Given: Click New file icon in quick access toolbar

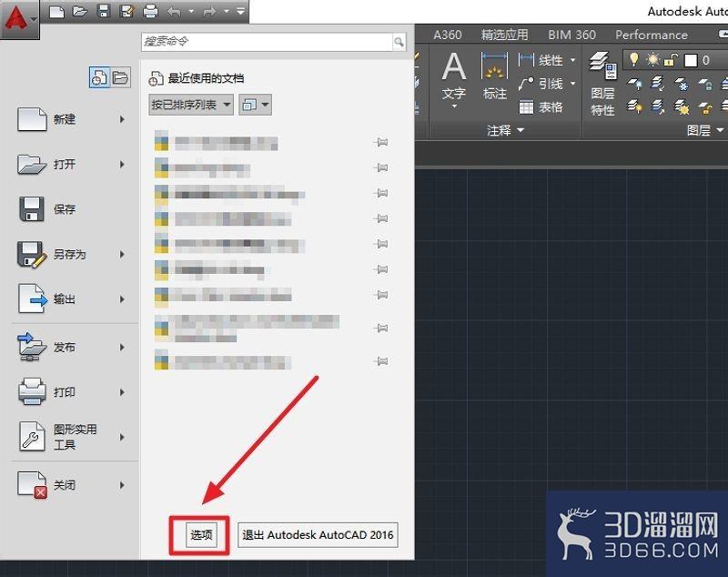Looking at the screenshot, I should (56, 11).
